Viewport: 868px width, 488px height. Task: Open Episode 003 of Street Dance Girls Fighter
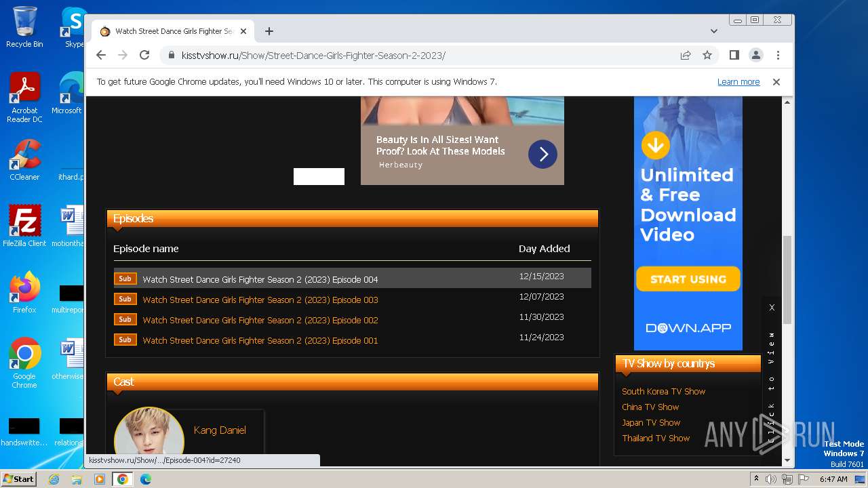click(260, 300)
